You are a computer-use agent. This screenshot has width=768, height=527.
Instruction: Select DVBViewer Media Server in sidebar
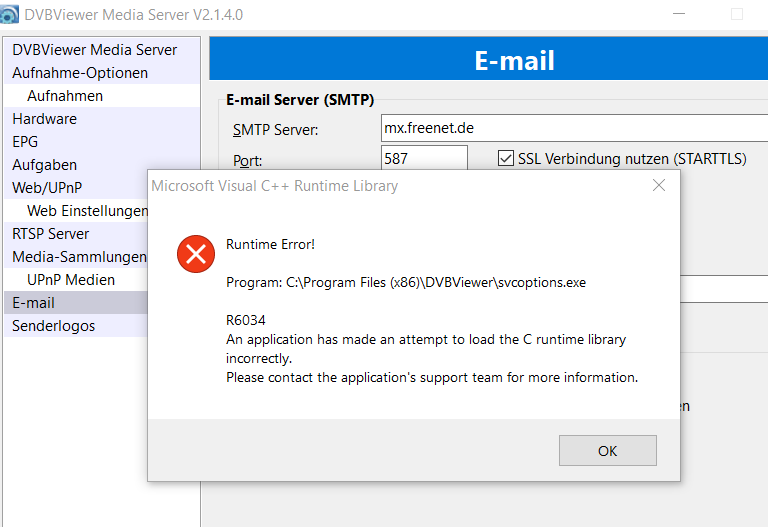[x=102, y=49]
